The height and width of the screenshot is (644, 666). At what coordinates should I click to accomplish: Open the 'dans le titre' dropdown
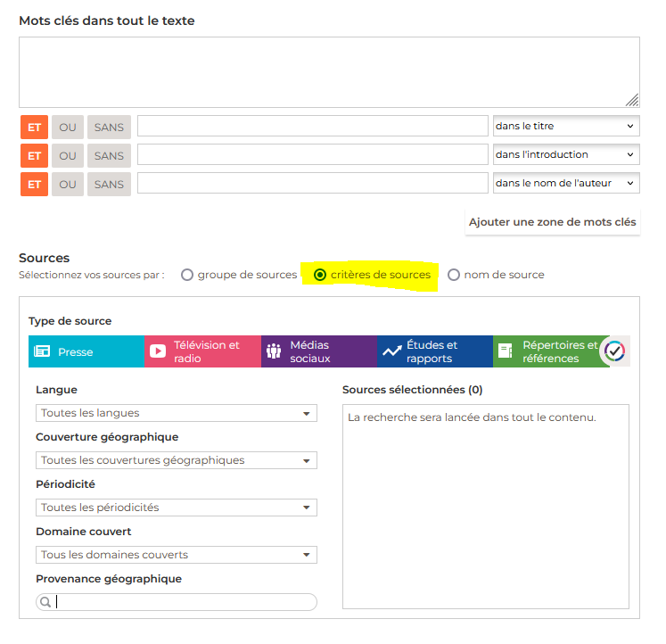pyautogui.click(x=566, y=127)
